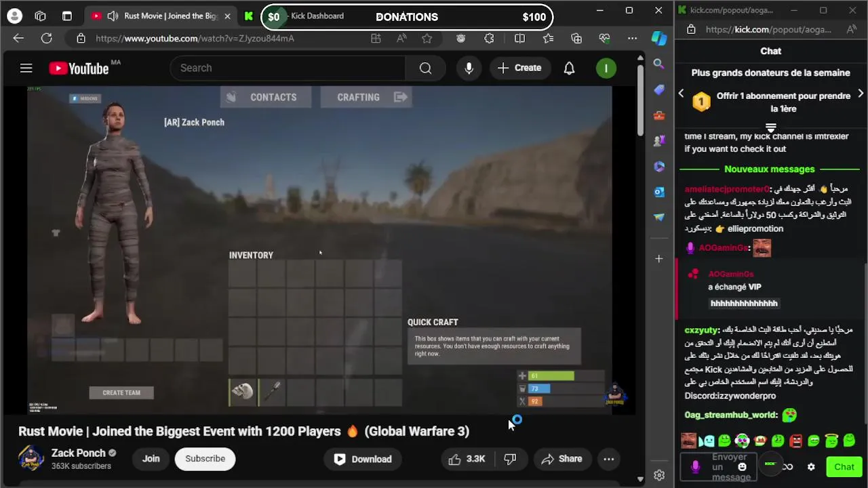Add a new app to Edge sidebar
This screenshot has height=488, width=868.
[x=658, y=258]
